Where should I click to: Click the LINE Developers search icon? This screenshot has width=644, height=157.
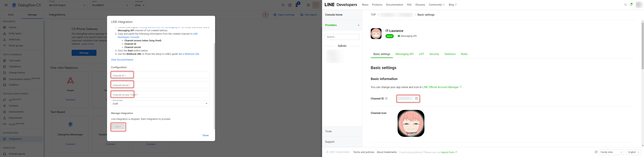626,5
